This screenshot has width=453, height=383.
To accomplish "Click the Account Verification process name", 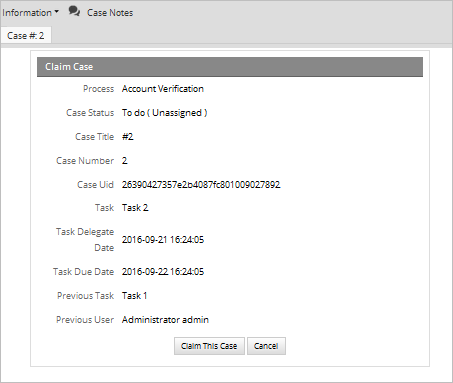I will coord(163,89).
